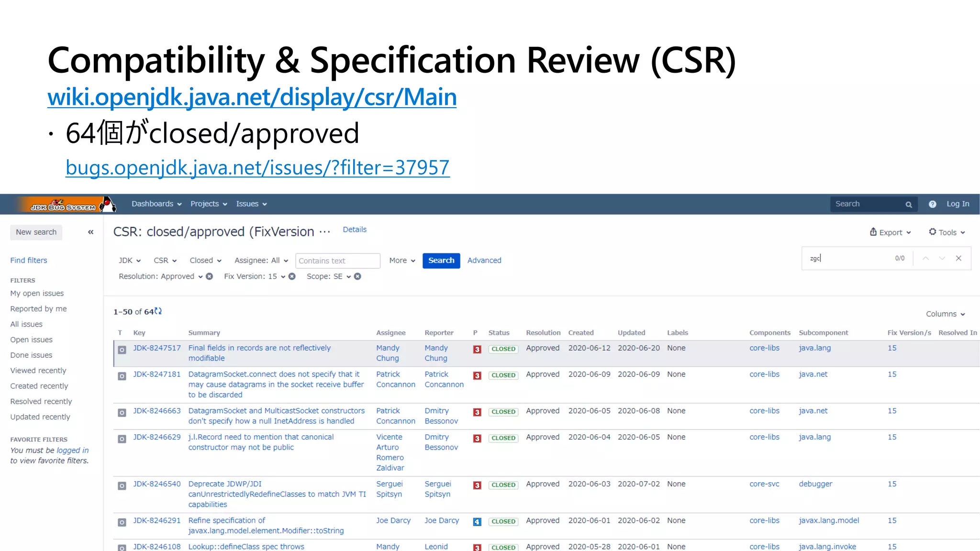
Task: Open the wiki.openjdk.java.net CSR link
Action: click(x=252, y=97)
